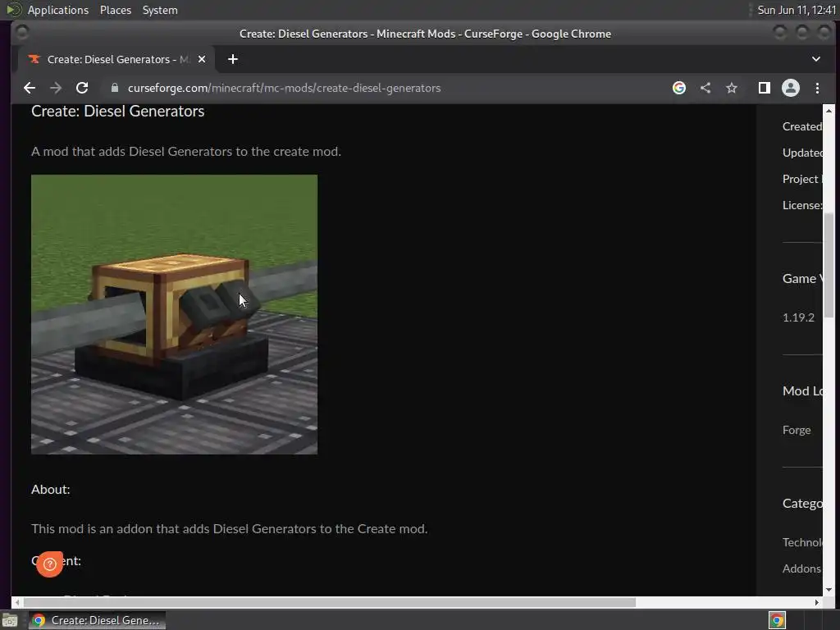The width and height of the screenshot is (840, 630).
Task: Open the System menu
Action: pos(160,10)
